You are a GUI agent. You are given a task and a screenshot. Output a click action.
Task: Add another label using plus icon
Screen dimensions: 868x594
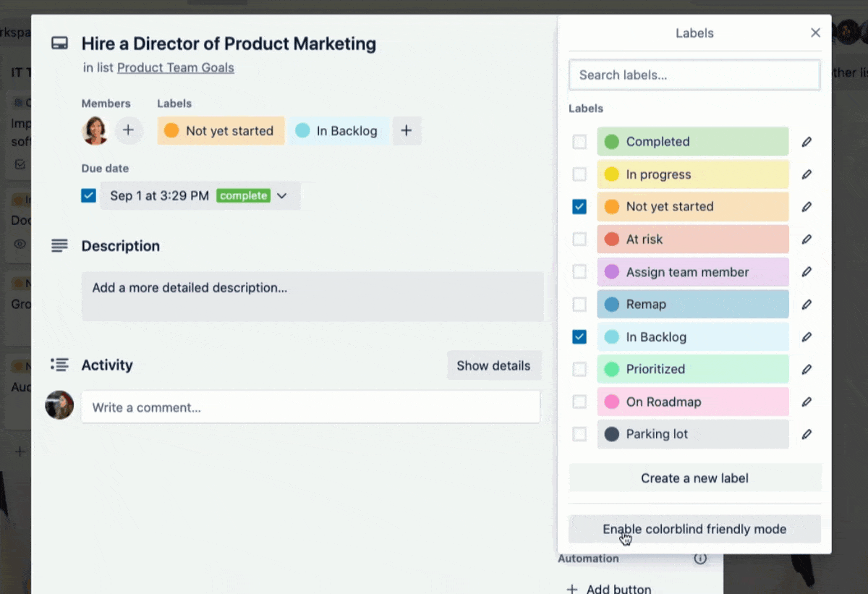pos(407,131)
